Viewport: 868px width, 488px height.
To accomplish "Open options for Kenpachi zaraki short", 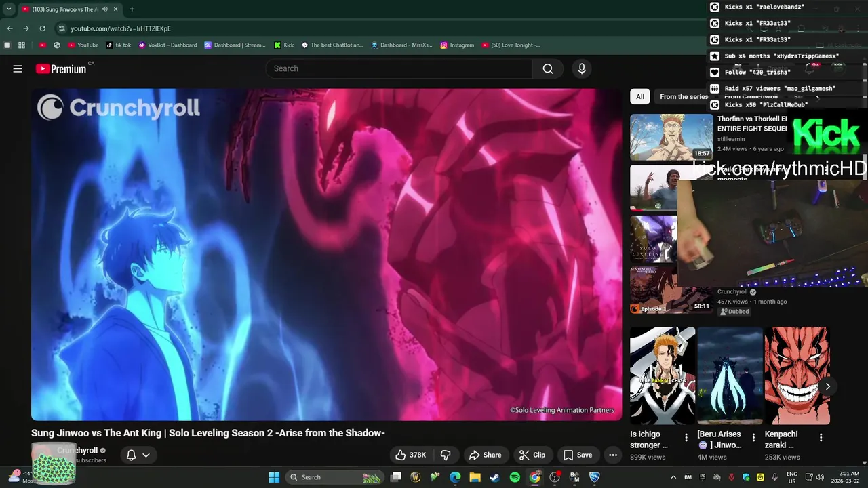I will [821, 438].
